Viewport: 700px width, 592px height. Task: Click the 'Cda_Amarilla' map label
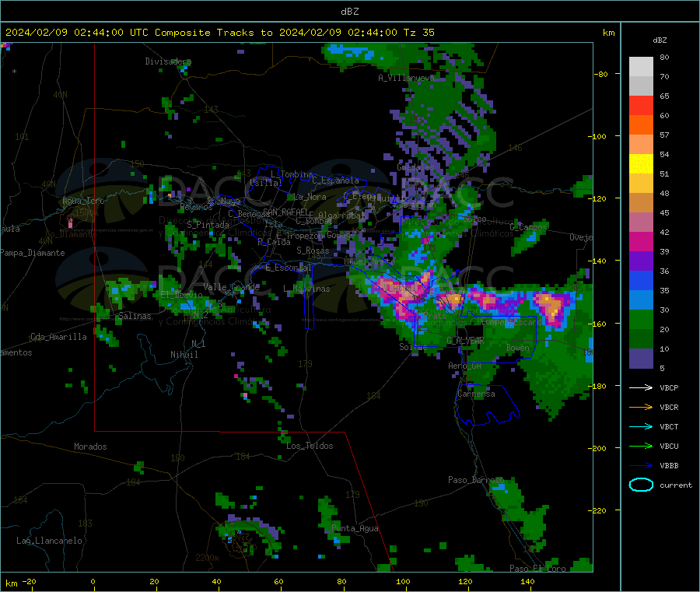point(58,337)
